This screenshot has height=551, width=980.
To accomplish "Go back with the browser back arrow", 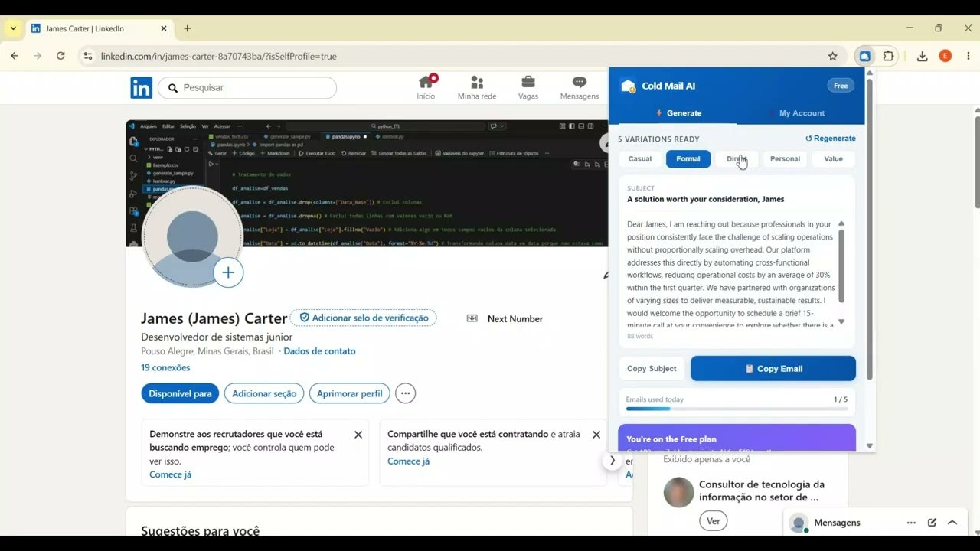I will pos(15,56).
